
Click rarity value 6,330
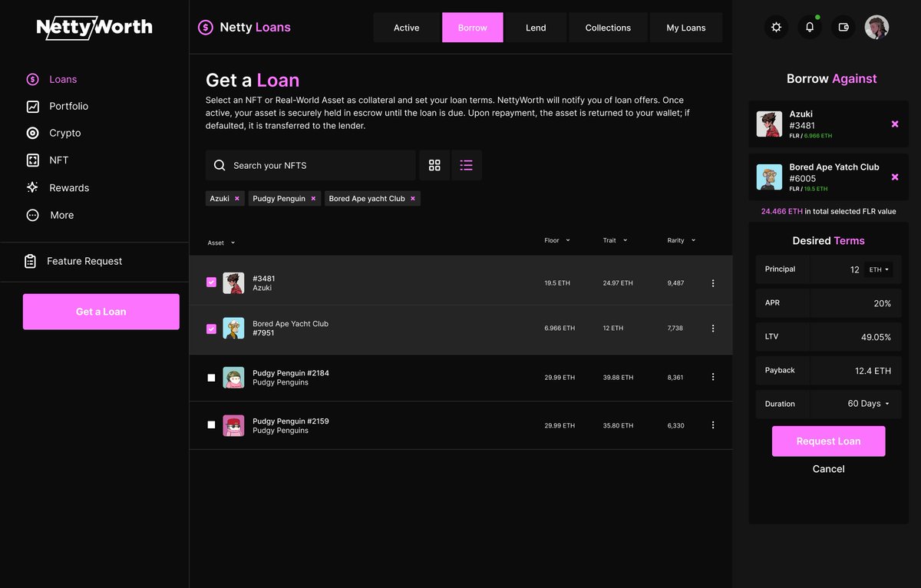[676, 425]
